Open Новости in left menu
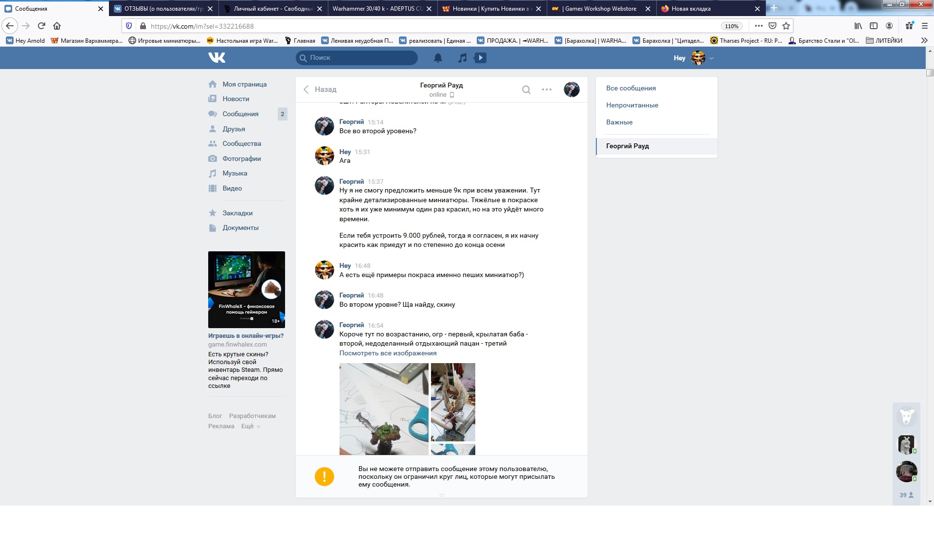 pos(235,99)
